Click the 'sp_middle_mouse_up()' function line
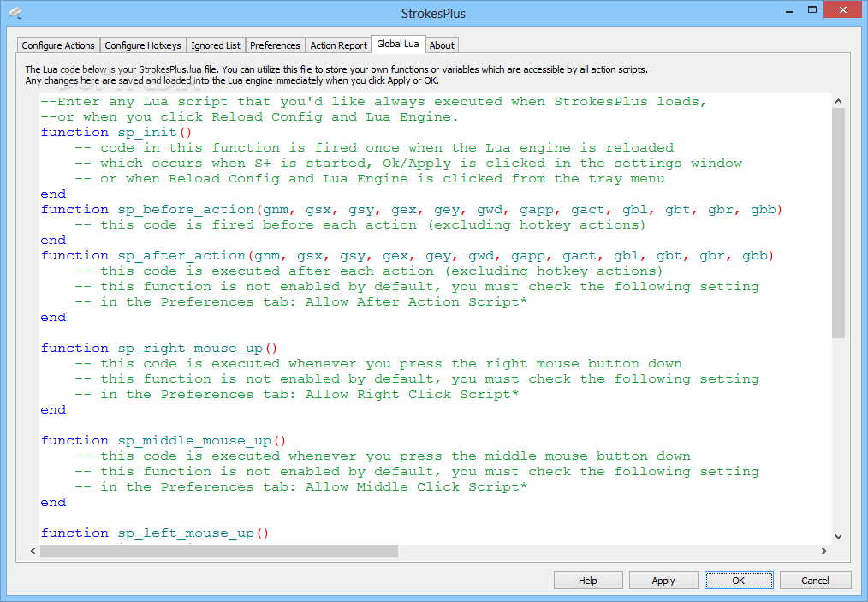This screenshot has height=602, width=868. tap(163, 441)
